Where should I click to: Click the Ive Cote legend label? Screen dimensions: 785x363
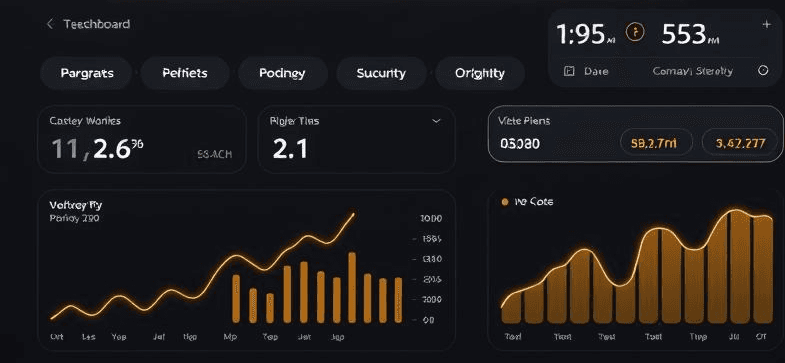point(534,202)
